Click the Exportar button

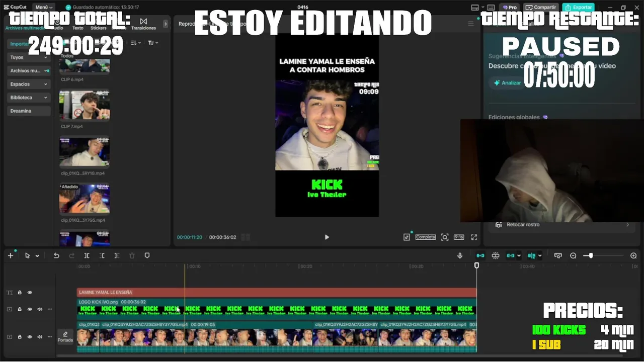pyautogui.click(x=578, y=7)
